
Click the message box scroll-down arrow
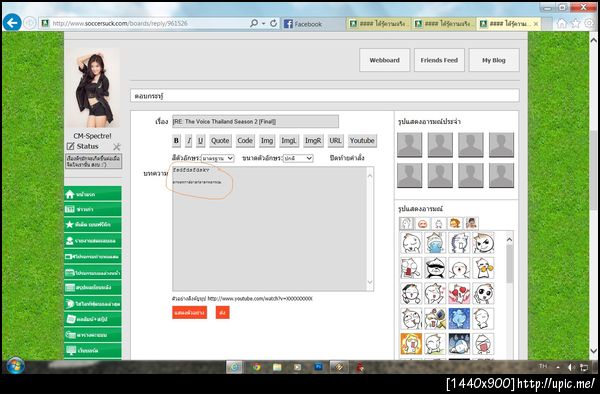(370, 282)
